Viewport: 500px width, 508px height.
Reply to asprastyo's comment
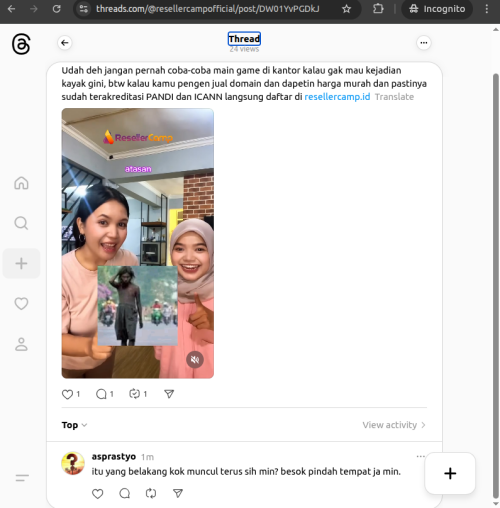coord(125,493)
